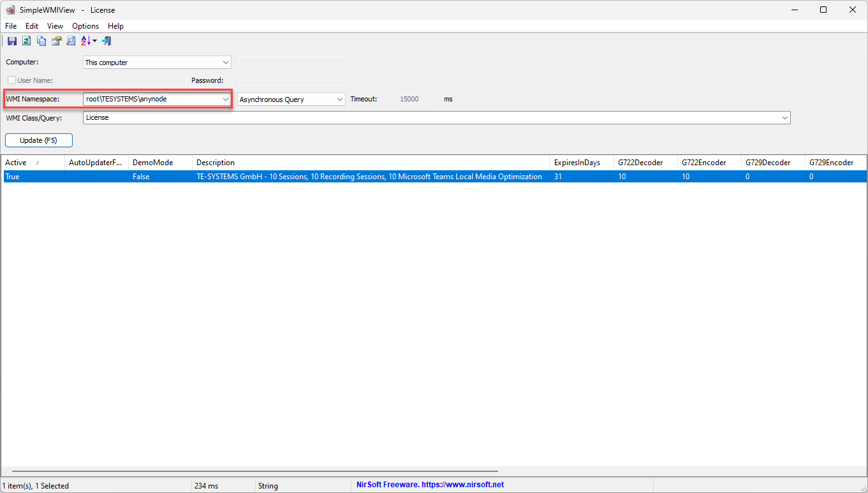
Task: Enable the User Name checkbox
Action: point(11,80)
